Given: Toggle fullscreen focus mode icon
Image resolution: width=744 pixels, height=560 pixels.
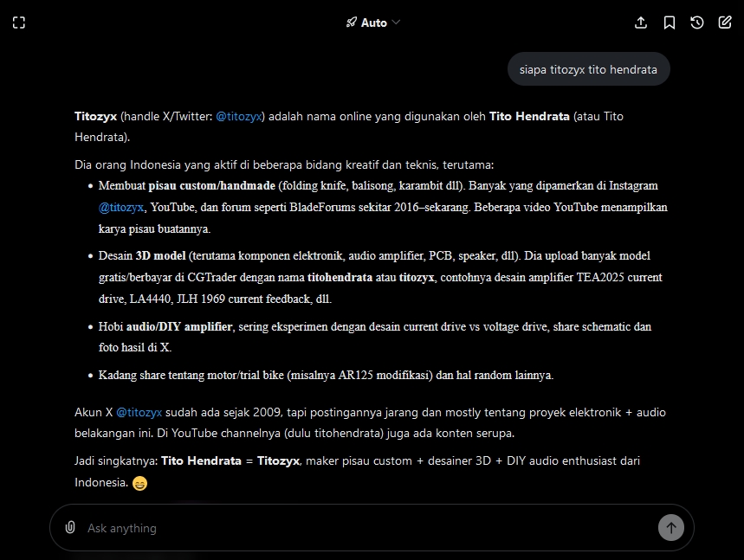Looking at the screenshot, I should (x=19, y=23).
